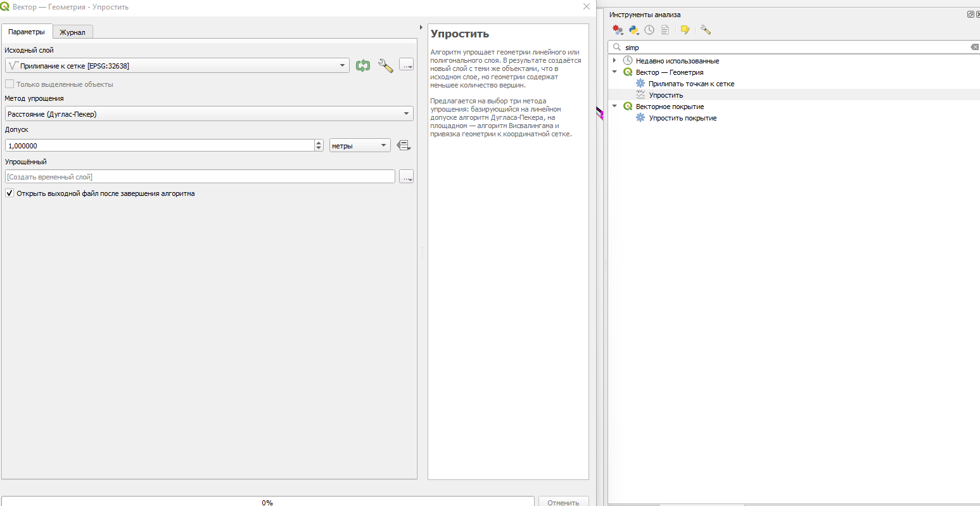The width and height of the screenshot is (980, 506).
Task: Browse for a source layer with the ellipsis button
Action: [407, 65]
